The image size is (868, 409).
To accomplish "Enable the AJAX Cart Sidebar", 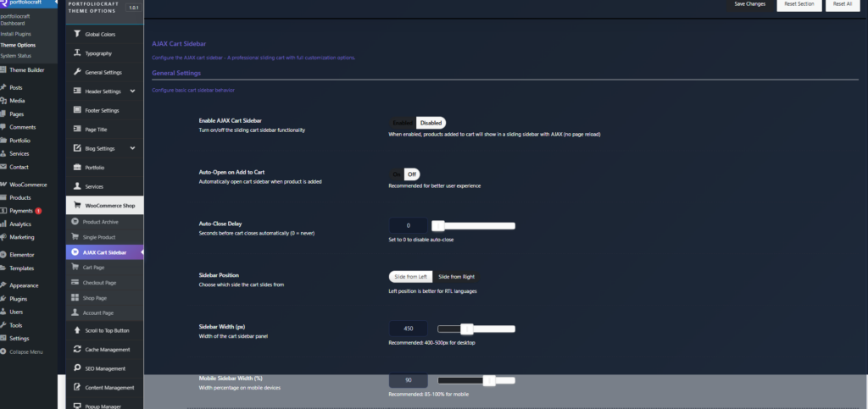I will click(402, 123).
